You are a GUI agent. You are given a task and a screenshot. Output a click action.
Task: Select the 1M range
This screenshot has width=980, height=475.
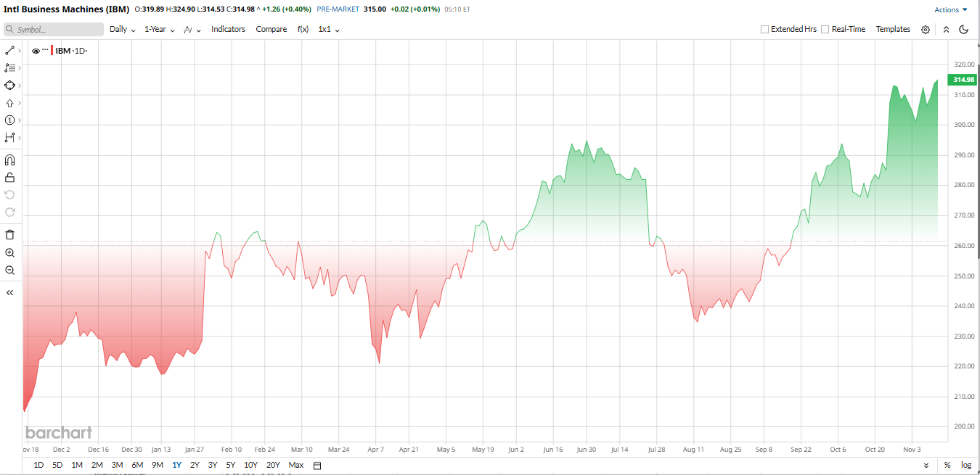click(x=77, y=466)
